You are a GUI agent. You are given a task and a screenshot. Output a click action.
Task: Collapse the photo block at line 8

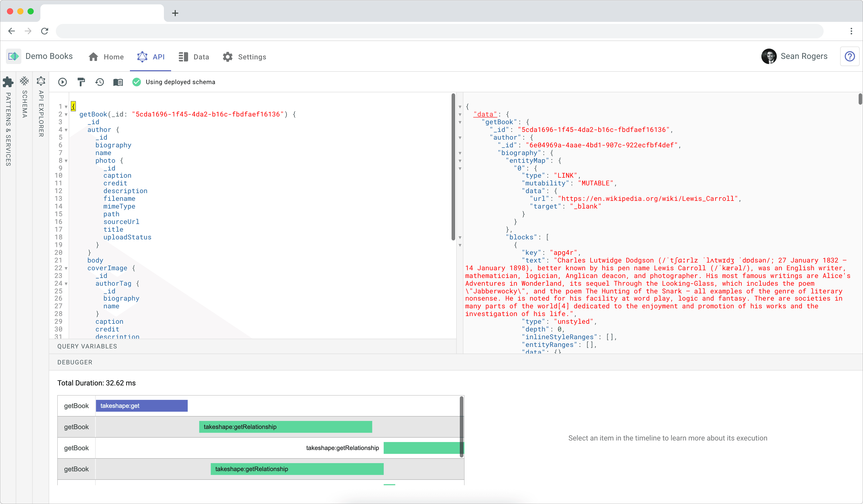click(66, 161)
